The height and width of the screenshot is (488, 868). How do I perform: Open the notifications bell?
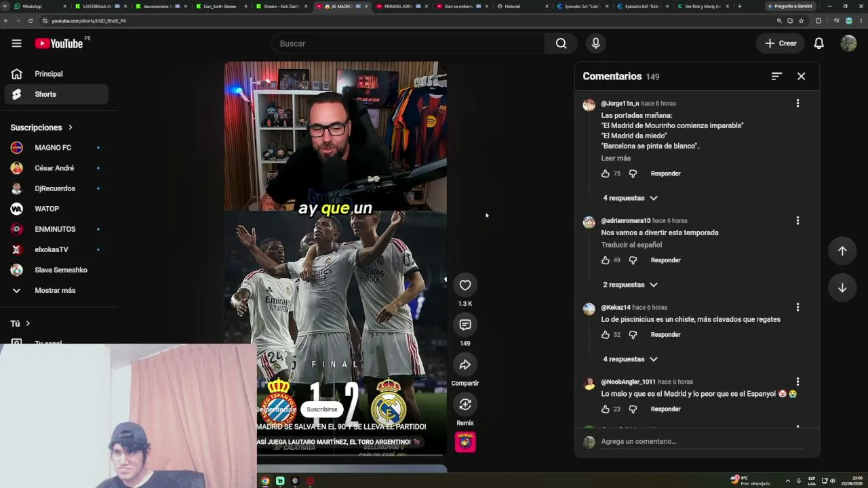[x=818, y=43]
